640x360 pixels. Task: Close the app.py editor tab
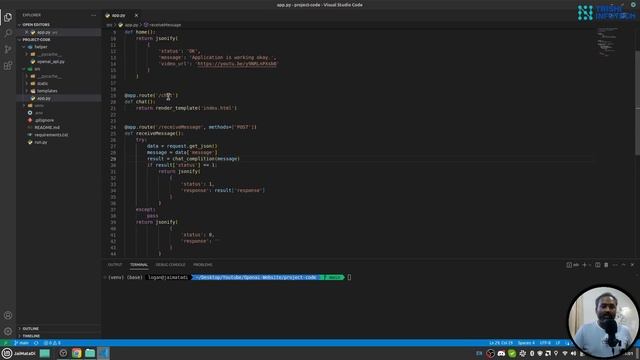coord(136,16)
